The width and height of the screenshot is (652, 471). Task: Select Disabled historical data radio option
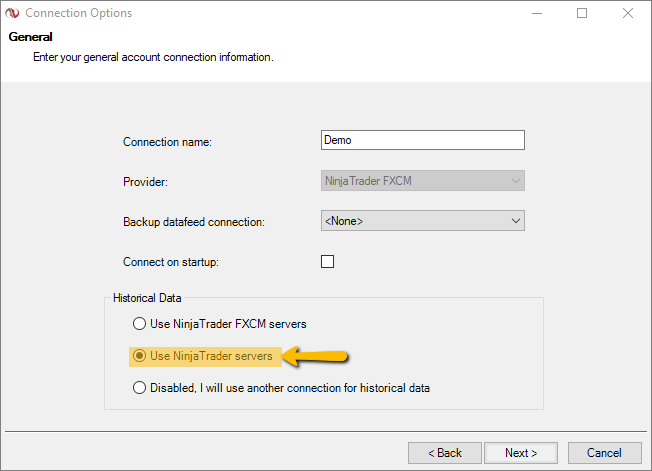point(139,388)
